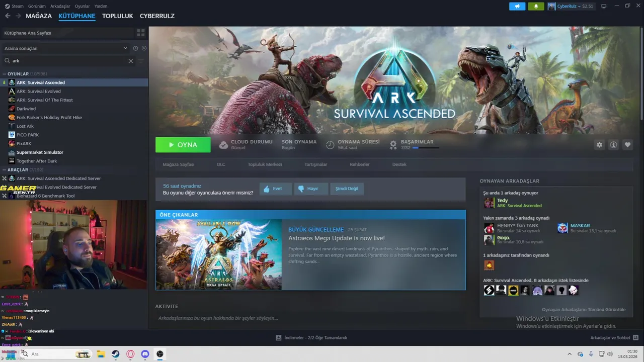The image size is (644, 362).
Task: Select Fork Parker's Holiday Profit Hike
Action: [x=49, y=118]
